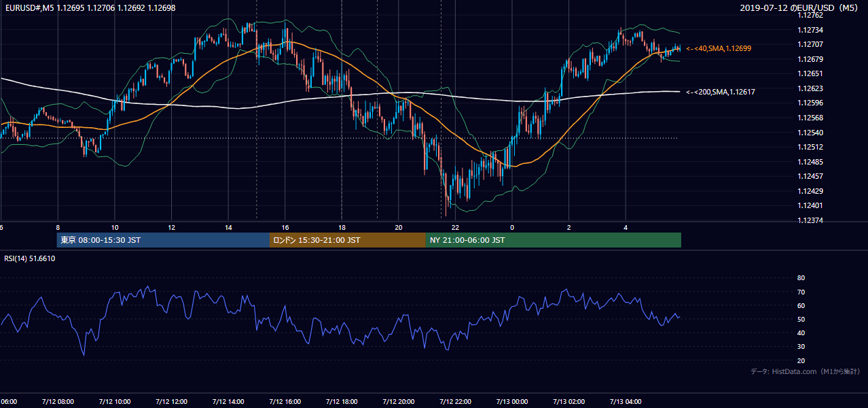Viewport: 868px width, 408px height.
Task: Click the 7/12 08:00 time axis label
Action: tap(57, 402)
